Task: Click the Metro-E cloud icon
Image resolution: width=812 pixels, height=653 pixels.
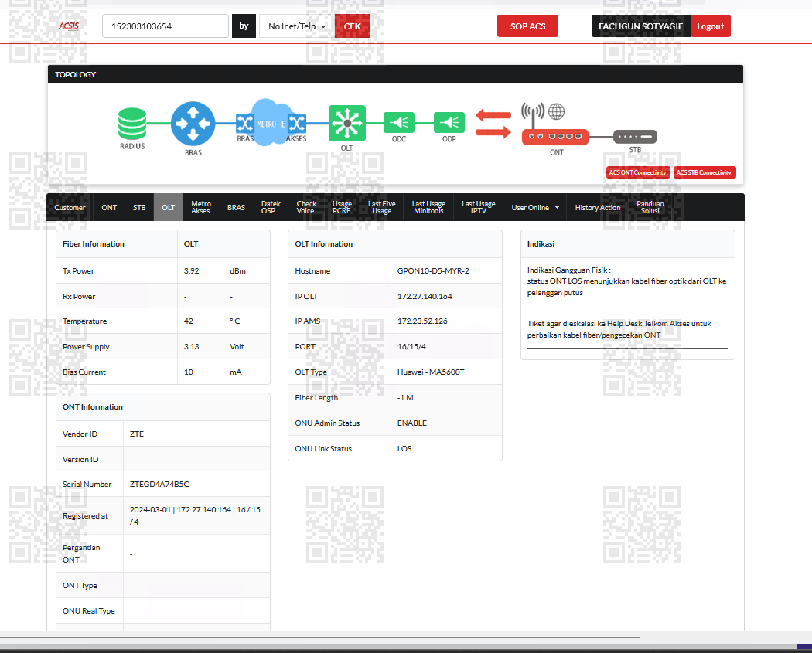Action: (271, 123)
